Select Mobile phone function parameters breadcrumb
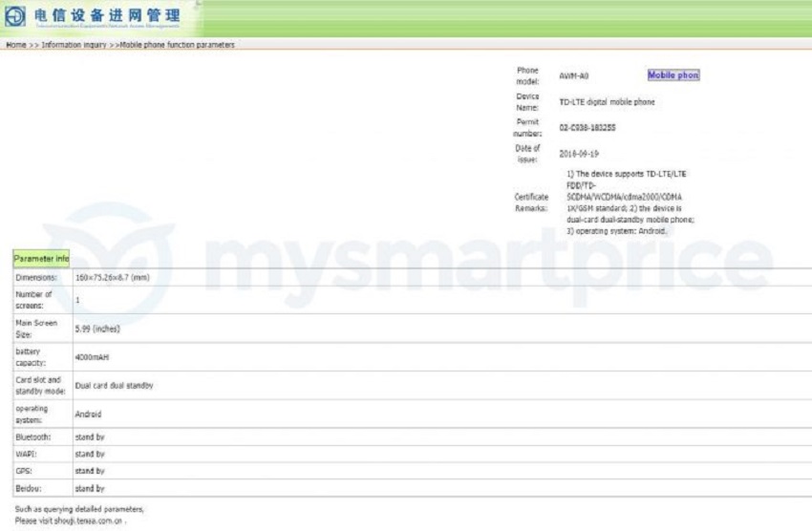 point(177,45)
